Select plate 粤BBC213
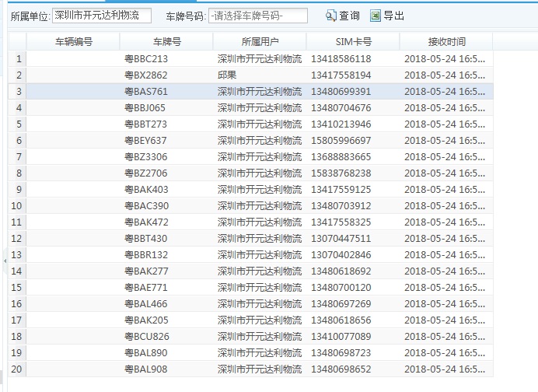This screenshot has width=538, height=392. (x=146, y=59)
